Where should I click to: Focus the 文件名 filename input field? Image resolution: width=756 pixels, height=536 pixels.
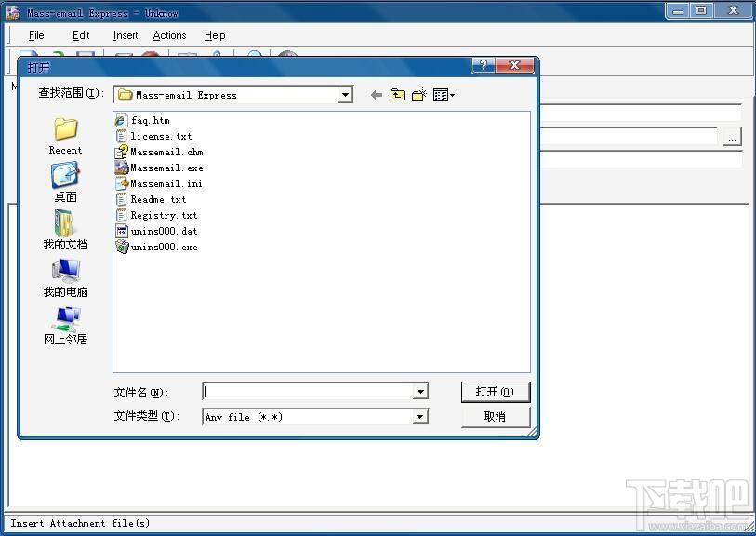pyautogui.click(x=308, y=391)
